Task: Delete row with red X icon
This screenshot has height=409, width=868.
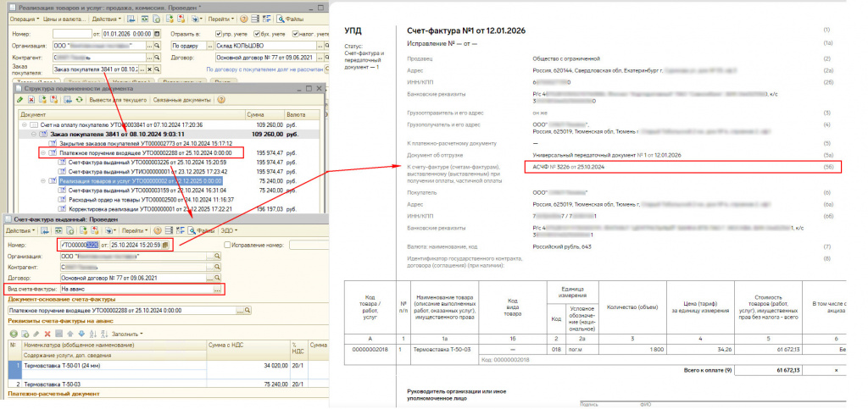Action: [x=47, y=334]
